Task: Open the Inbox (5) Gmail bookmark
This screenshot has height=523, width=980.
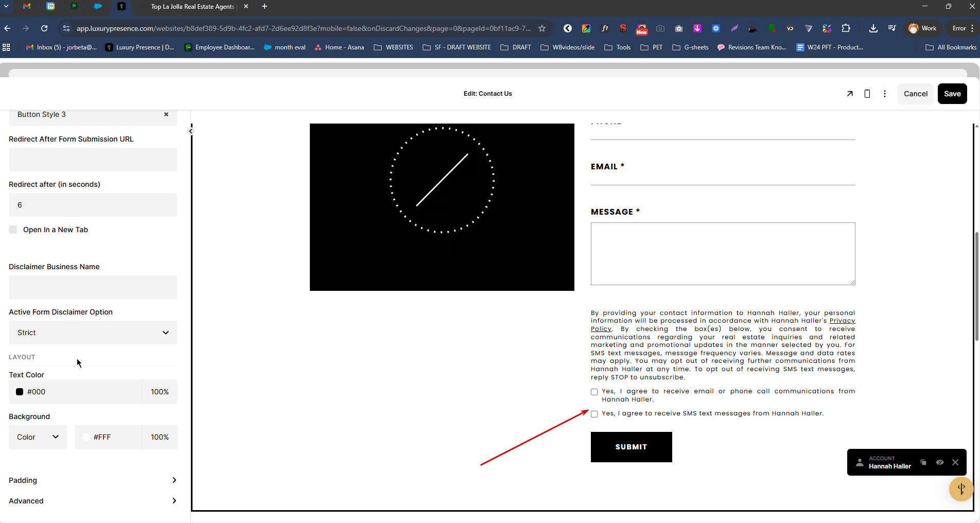Action: tap(61, 47)
